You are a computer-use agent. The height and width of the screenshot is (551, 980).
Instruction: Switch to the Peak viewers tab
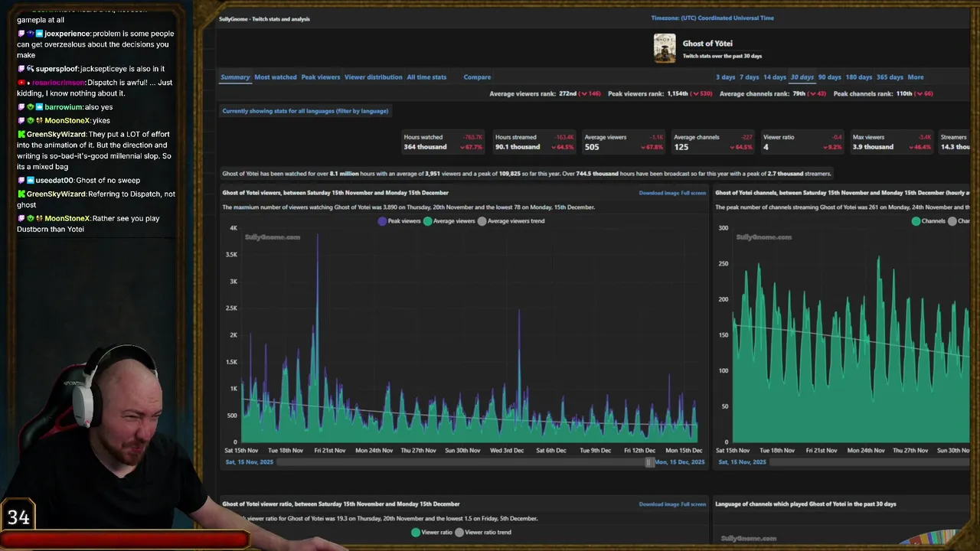tap(321, 77)
